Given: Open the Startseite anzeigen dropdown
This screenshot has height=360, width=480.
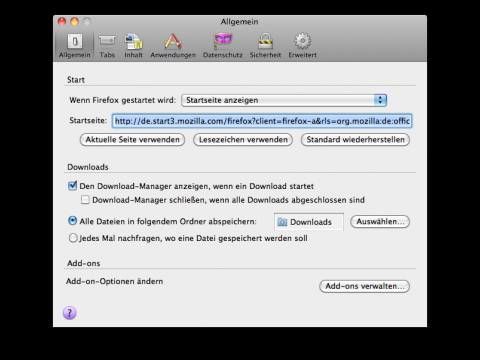Looking at the screenshot, I should coord(284,100).
